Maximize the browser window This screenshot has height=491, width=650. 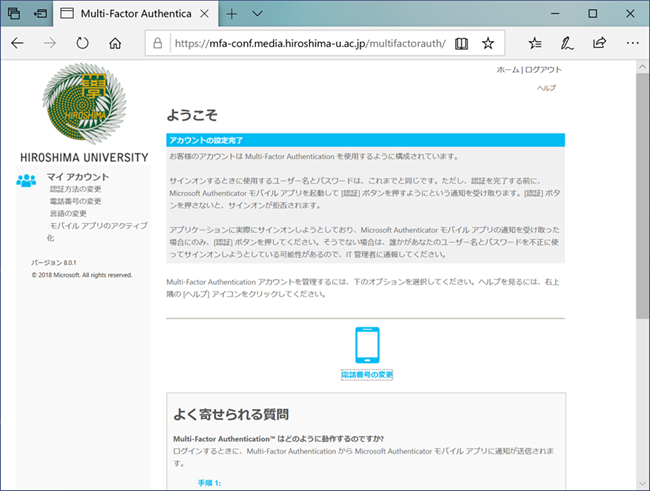coord(593,14)
